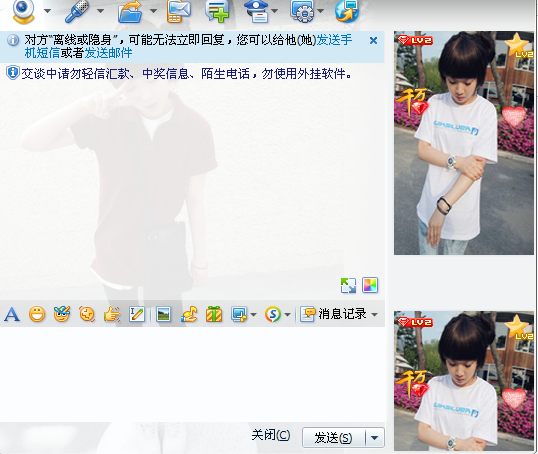
Task: Click the remote assistance globe icon
Action: click(347, 12)
